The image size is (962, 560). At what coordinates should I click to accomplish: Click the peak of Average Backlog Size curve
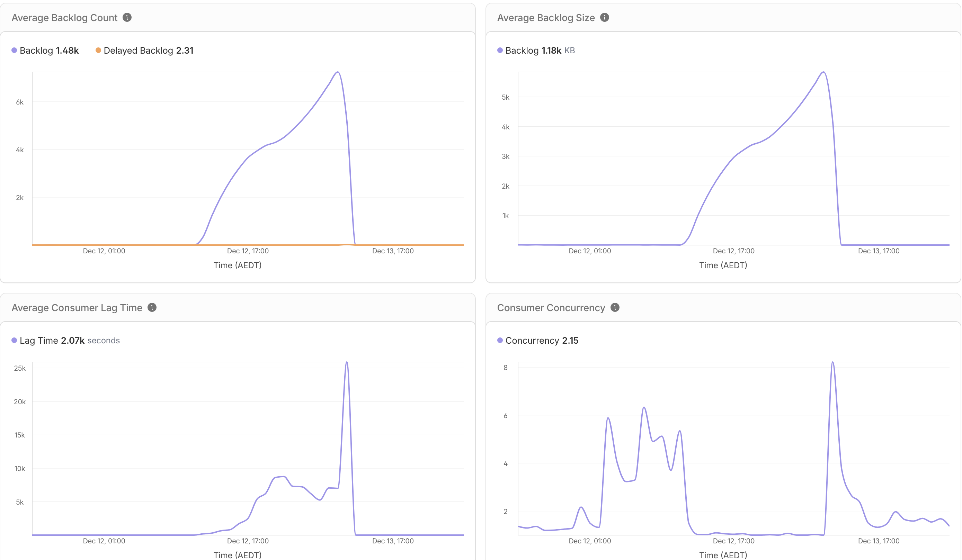click(823, 72)
